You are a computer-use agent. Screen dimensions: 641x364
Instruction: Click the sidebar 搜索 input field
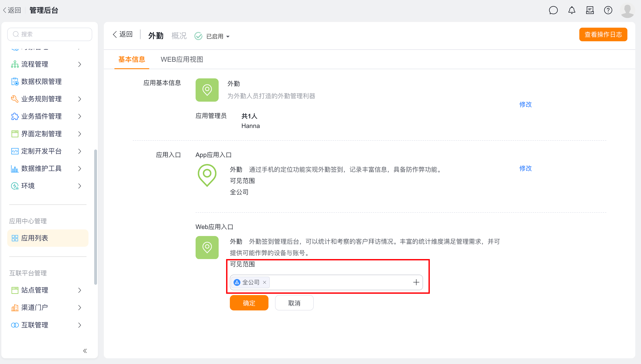pos(50,34)
